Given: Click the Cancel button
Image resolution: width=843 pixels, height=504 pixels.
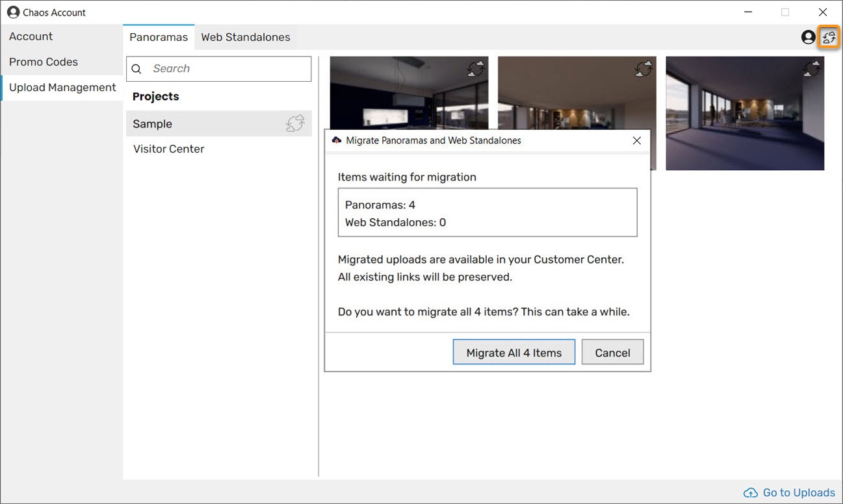Looking at the screenshot, I should click(612, 353).
